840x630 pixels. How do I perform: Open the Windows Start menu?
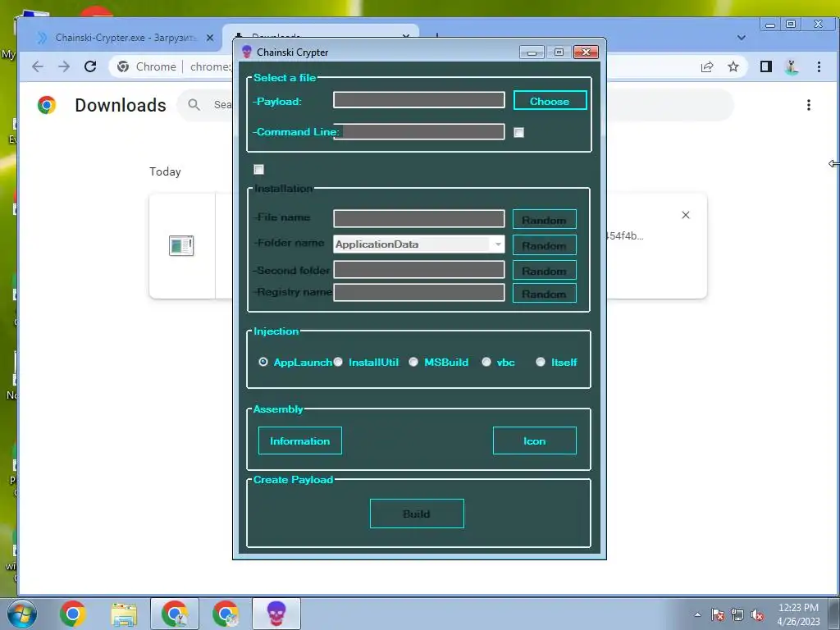point(22,614)
